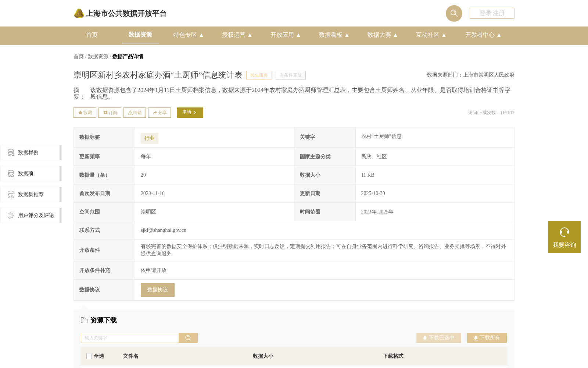Click the 农村“土厨师”信息 keyword value
Image resolution: width=588 pixels, height=368 pixels.
pyautogui.click(x=381, y=137)
